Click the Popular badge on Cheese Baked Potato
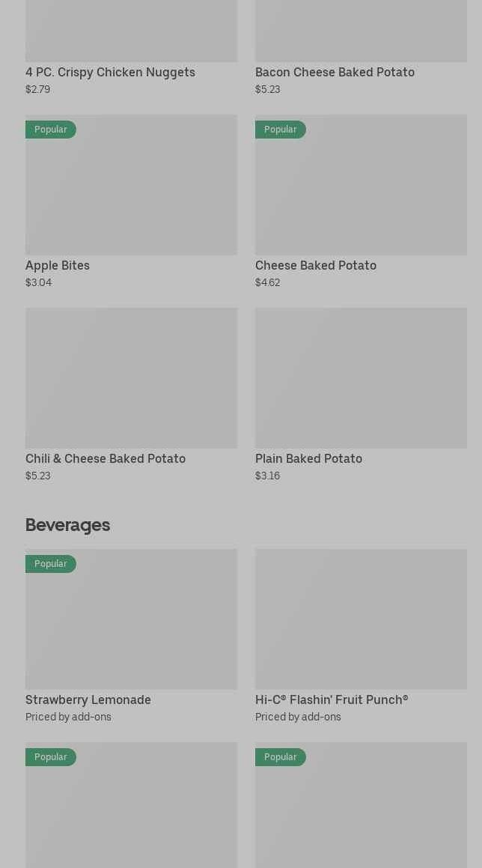 click(x=281, y=130)
